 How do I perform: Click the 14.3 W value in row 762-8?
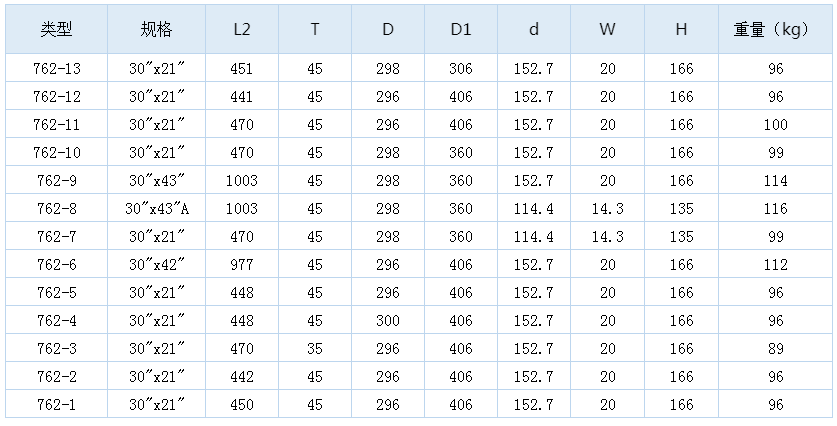(x=607, y=208)
